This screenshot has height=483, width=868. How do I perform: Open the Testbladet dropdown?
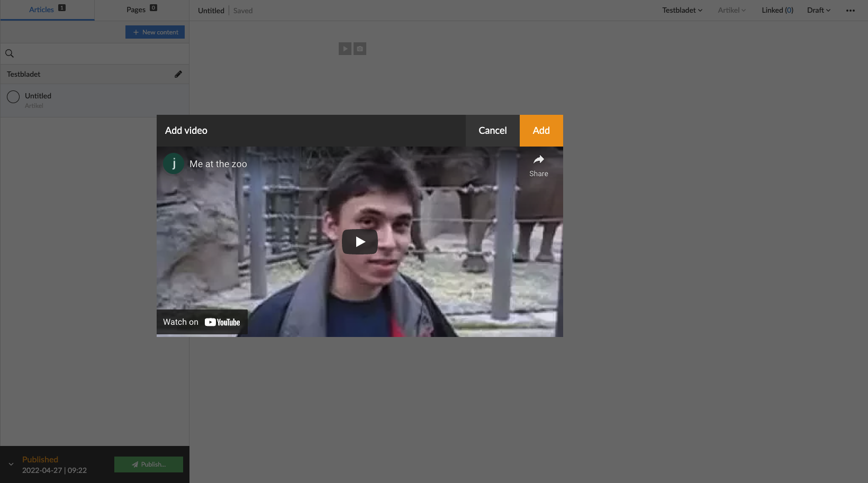682,10
